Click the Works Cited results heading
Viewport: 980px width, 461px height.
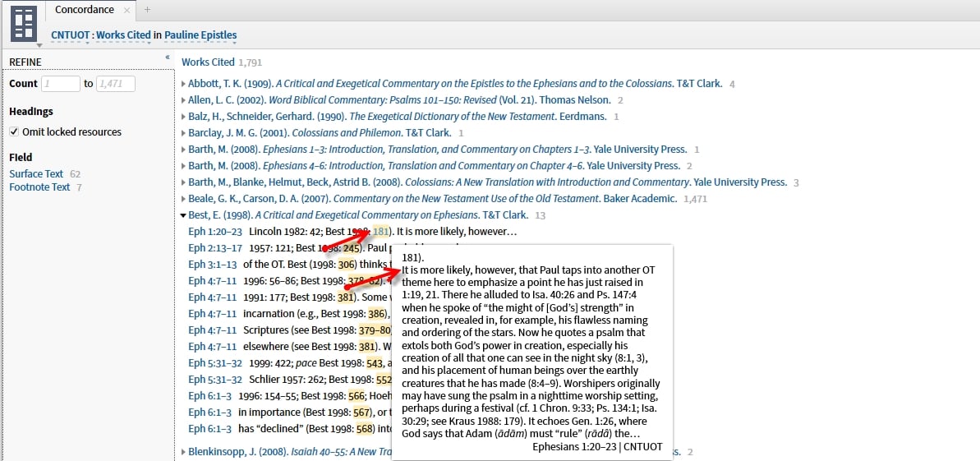pyautogui.click(x=208, y=62)
